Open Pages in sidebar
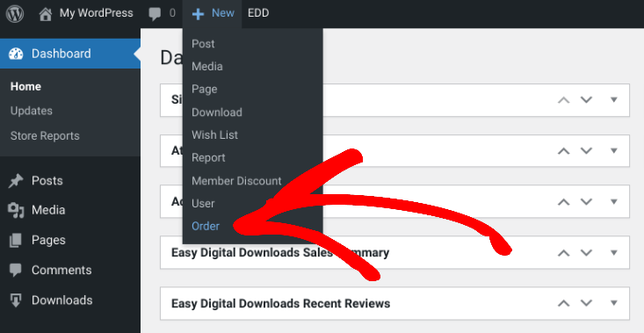Screen dimensions: 644x333 (48, 240)
